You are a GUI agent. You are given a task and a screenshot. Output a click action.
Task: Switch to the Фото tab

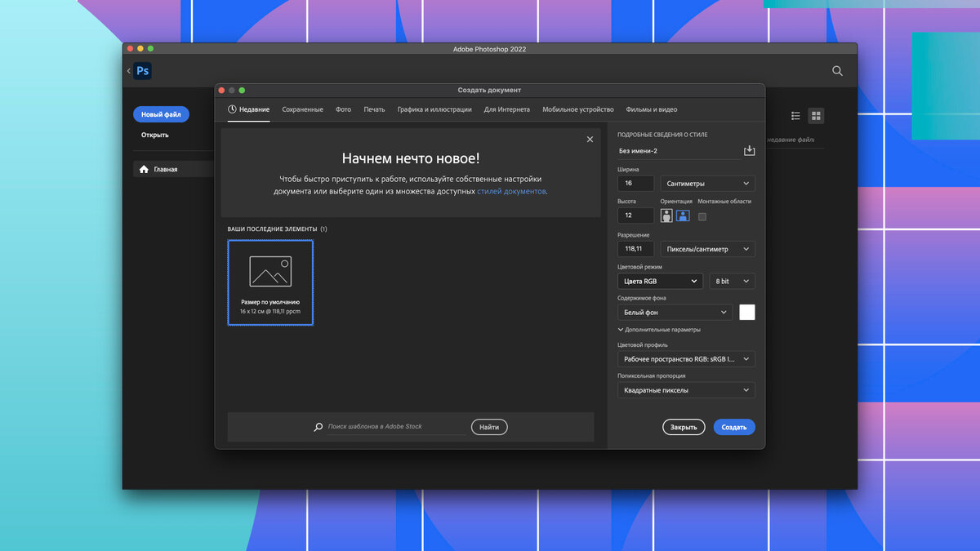coord(343,109)
